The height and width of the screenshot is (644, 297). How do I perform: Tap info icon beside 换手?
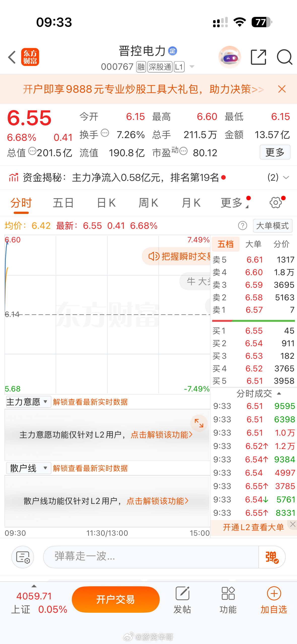105,133
